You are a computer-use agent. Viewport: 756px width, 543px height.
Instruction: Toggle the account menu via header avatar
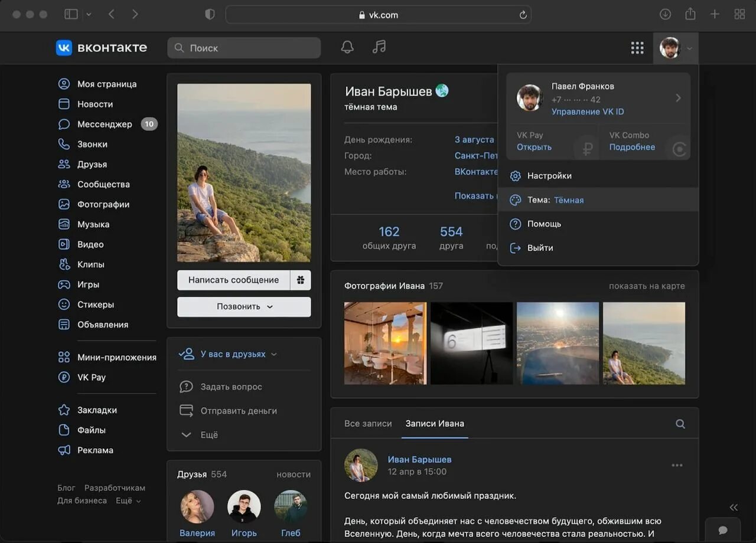[676, 48]
